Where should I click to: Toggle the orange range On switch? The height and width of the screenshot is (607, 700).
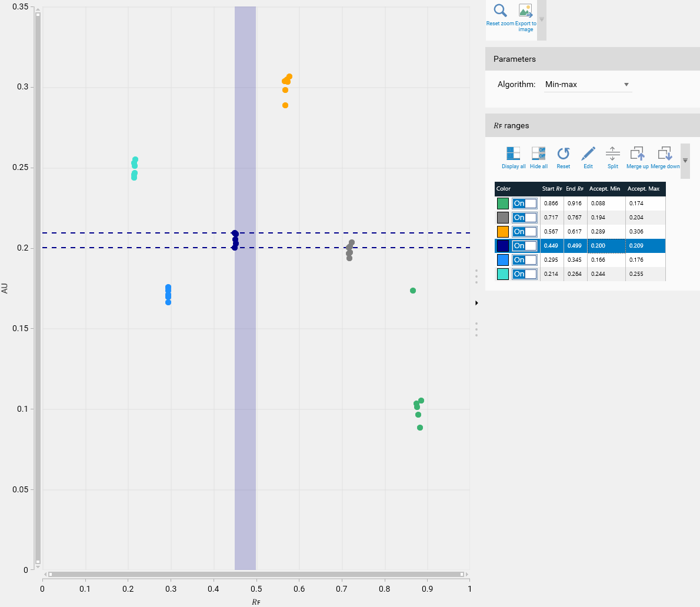[x=524, y=232]
